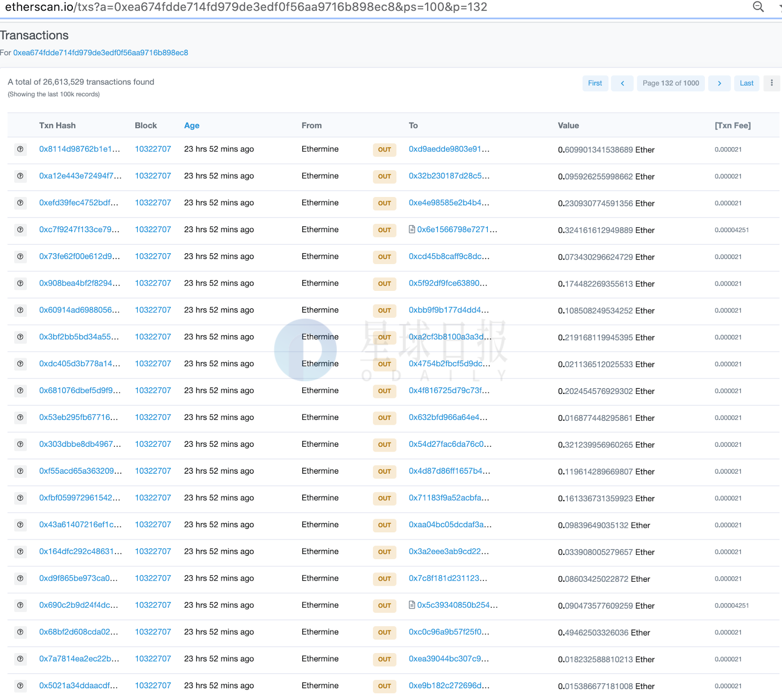The width and height of the screenshot is (782, 700).
Task: View details eye icon for 0x73fe62f00e612d9
Action: [x=21, y=257]
